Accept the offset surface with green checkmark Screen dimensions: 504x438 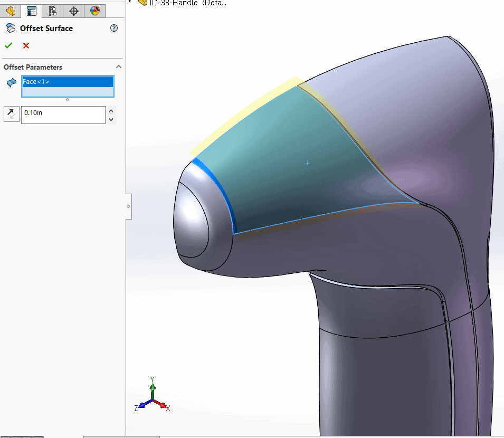tap(8, 45)
